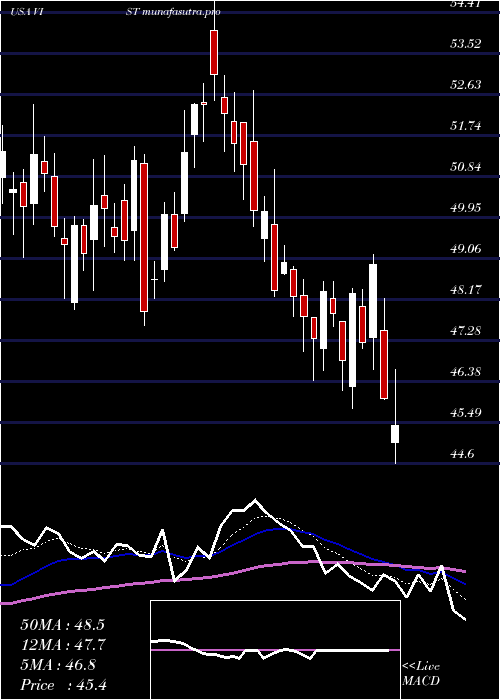
Task: Click the Price : 45.4 readout
Action: click(63, 685)
